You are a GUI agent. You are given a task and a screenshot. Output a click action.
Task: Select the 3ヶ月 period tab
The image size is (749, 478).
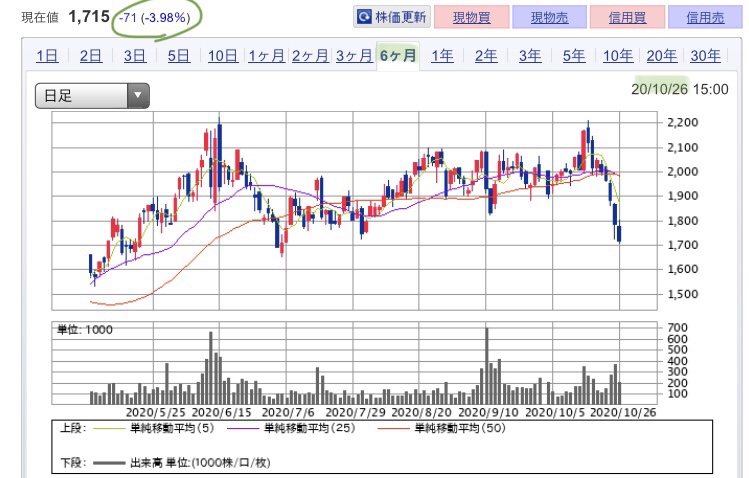click(x=354, y=56)
